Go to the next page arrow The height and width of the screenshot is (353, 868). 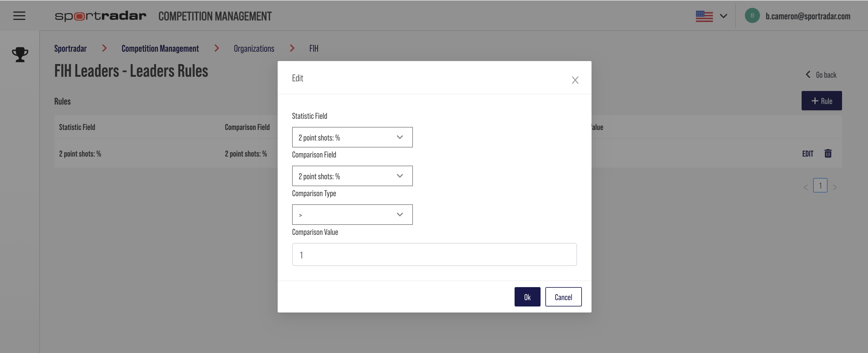pos(834,187)
